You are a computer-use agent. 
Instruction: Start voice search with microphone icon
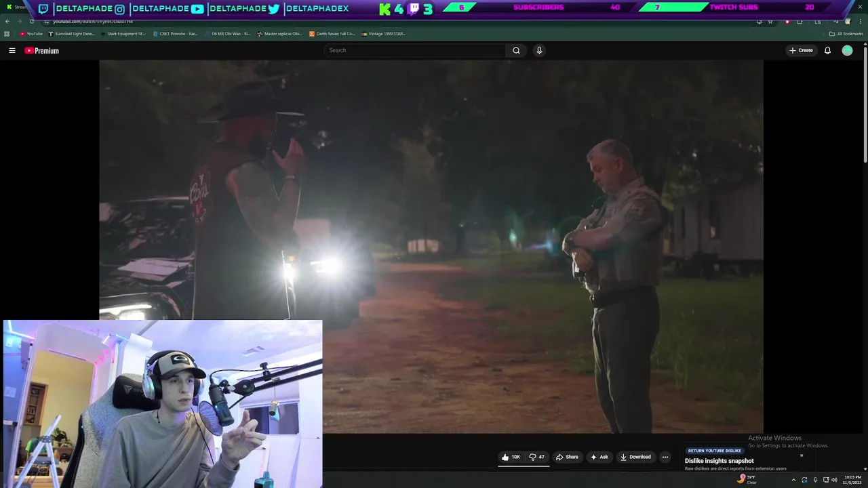[539, 50]
